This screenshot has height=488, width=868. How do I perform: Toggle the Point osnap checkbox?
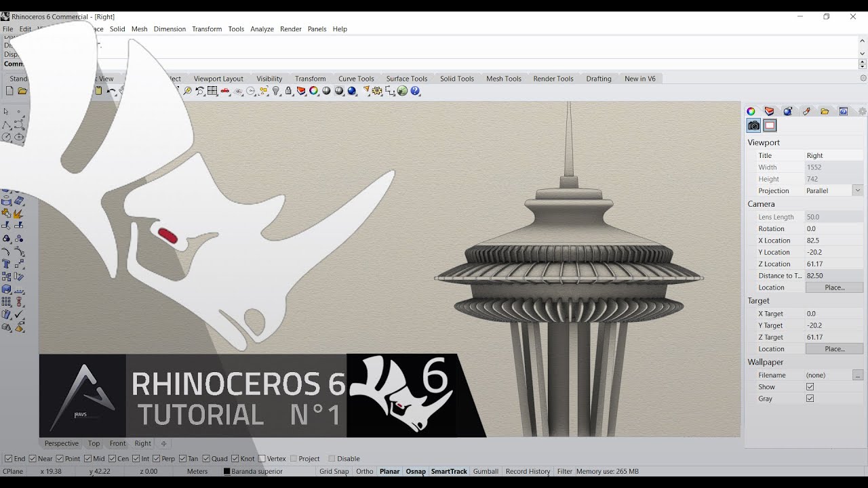[x=60, y=459]
